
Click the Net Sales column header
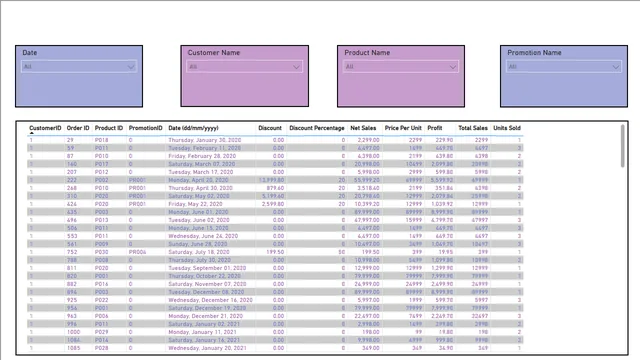pos(363,128)
